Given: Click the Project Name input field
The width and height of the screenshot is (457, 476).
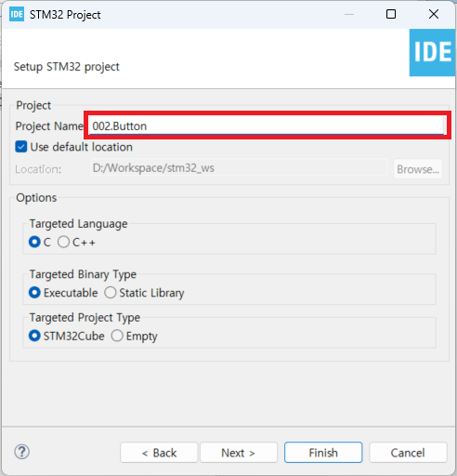Looking at the screenshot, I should pyautogui.click(x=267, y=126).
